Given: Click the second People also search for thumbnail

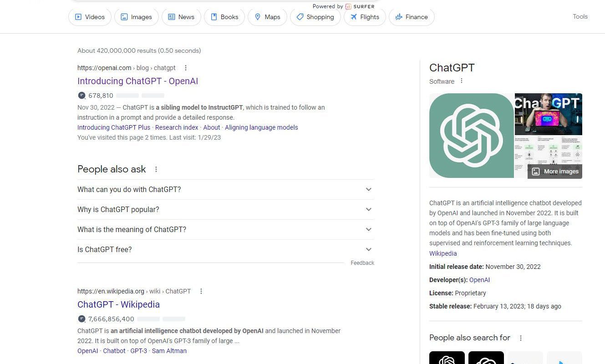Looking at the screenshot, I should (486, 358).
